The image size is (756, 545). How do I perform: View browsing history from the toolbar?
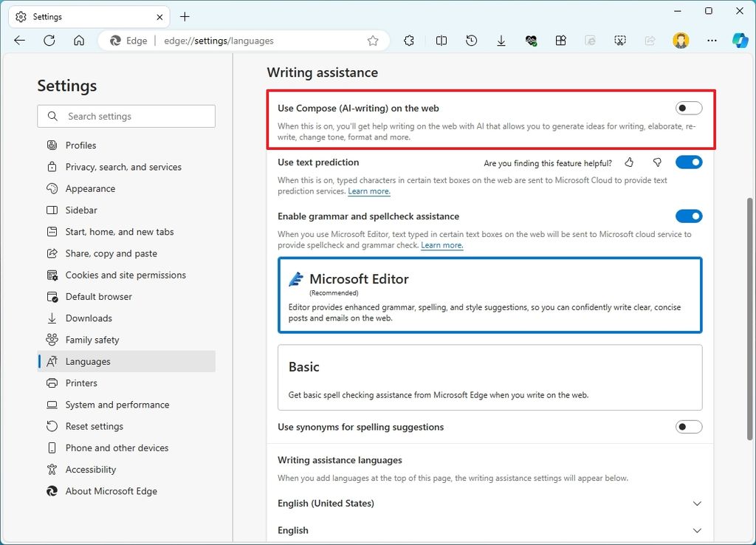click(471, 41)
